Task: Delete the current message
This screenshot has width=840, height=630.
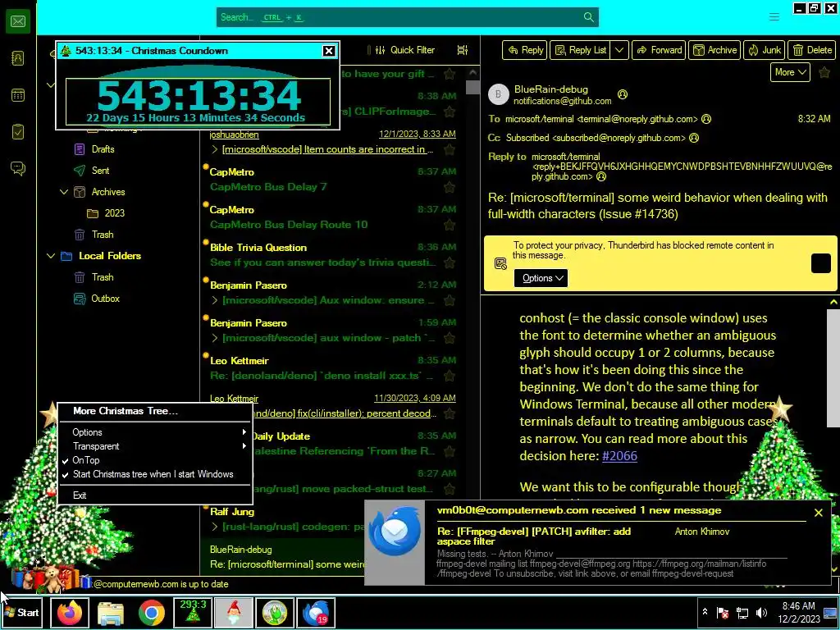Action: click(x=812, y=50)
